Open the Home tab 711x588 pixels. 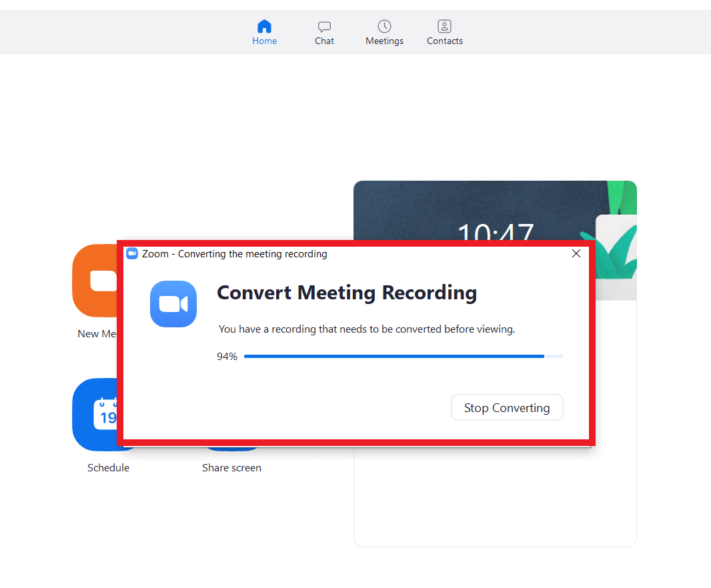click(x=264, y=32)
